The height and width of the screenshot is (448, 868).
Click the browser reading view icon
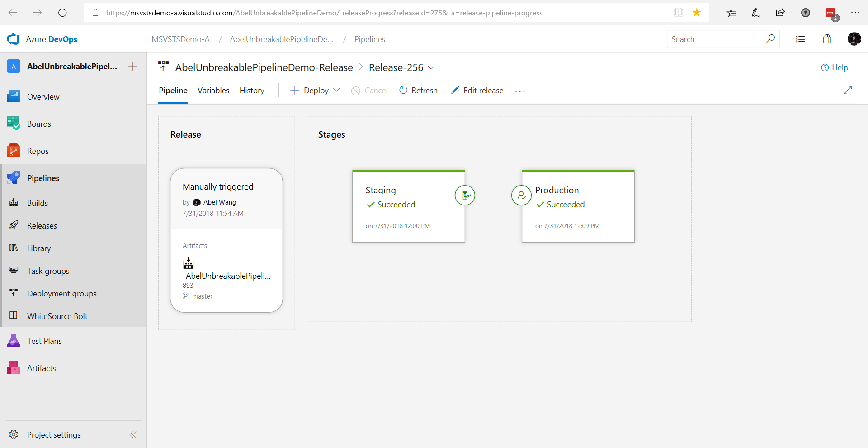coord(679,13)
